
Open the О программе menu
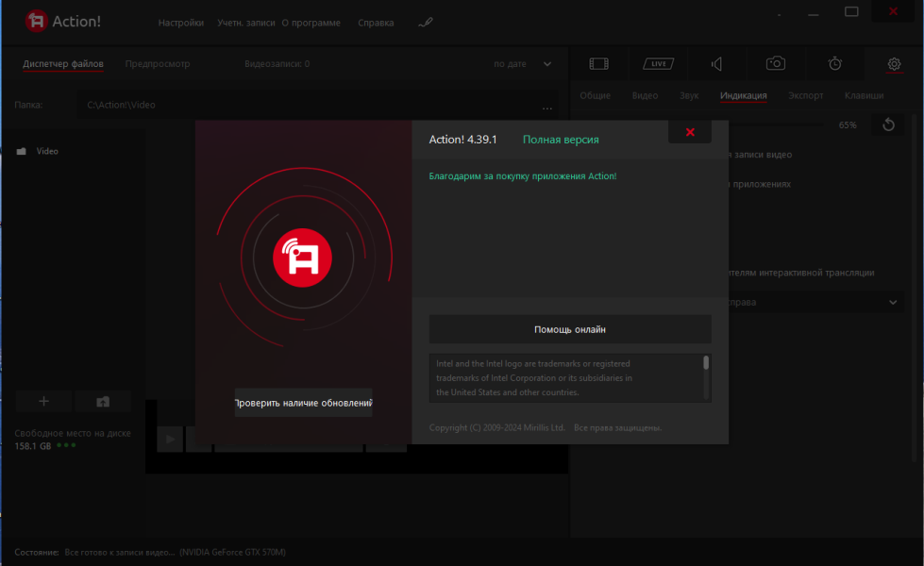(x=311, y=23)
